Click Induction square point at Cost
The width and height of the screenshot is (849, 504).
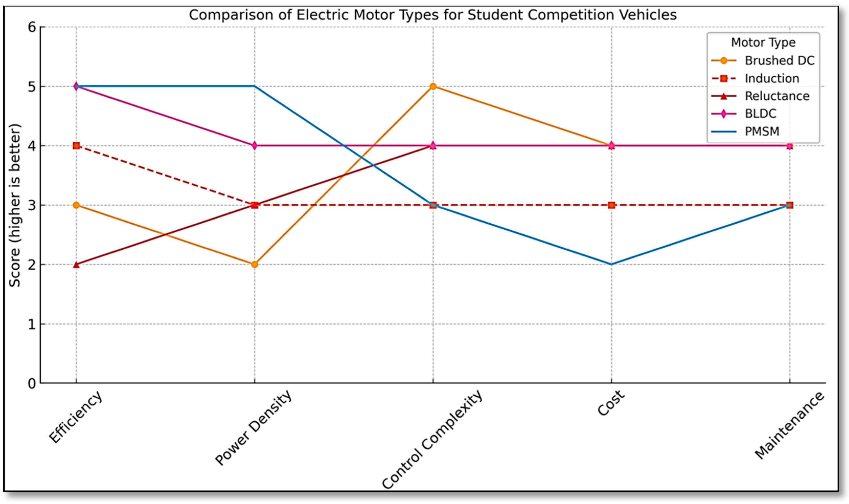pyautogui.click(x=611, y=205)
